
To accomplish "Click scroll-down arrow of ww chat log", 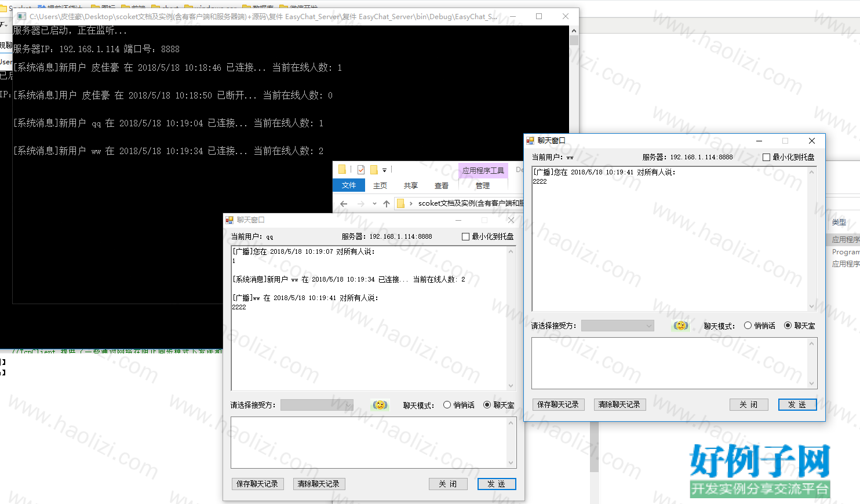I will pos(812,306).
